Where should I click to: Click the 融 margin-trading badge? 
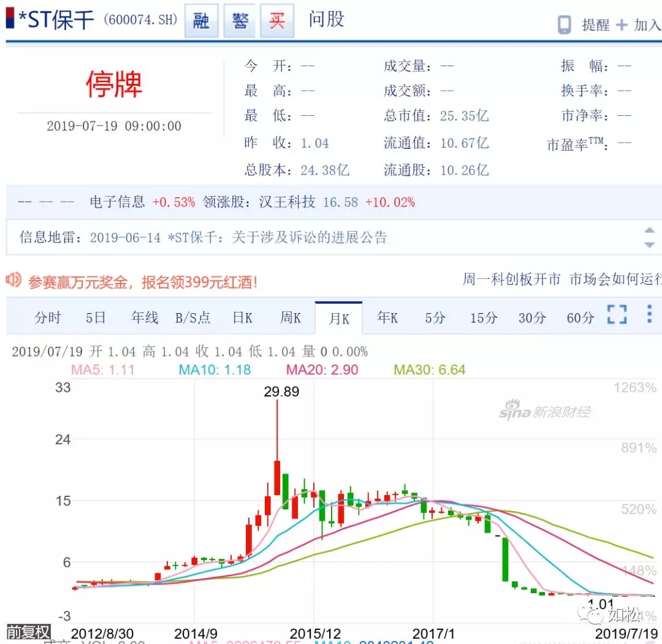click(202, 21)
